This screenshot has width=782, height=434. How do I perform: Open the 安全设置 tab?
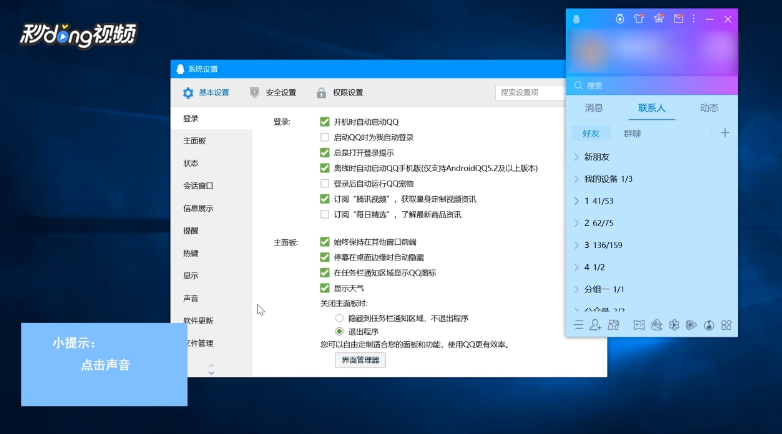click(273, 93)
